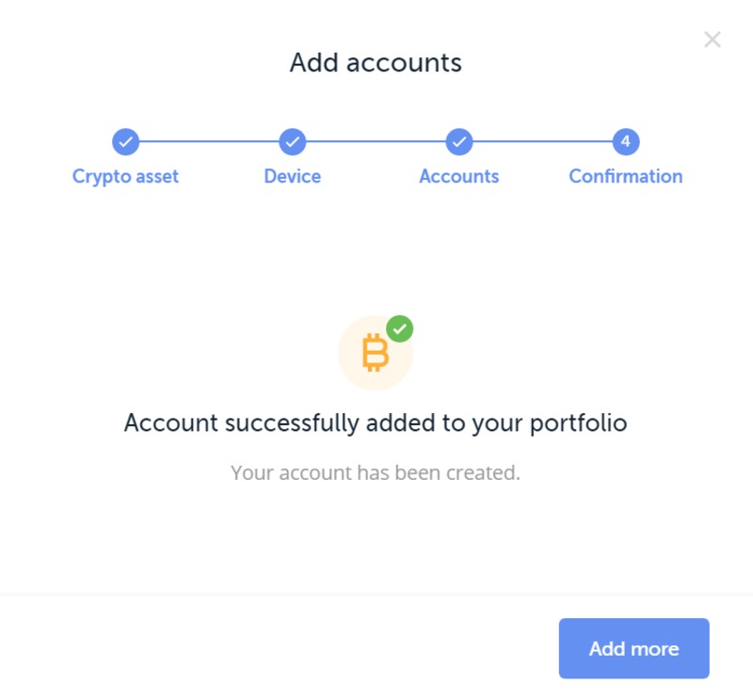
Task: Select the Device step label
Action: tap(293, 176)
